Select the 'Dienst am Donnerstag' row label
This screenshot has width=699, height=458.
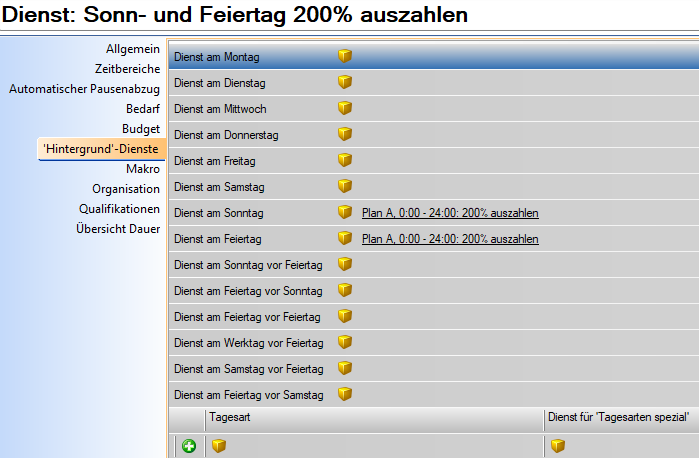226,135
